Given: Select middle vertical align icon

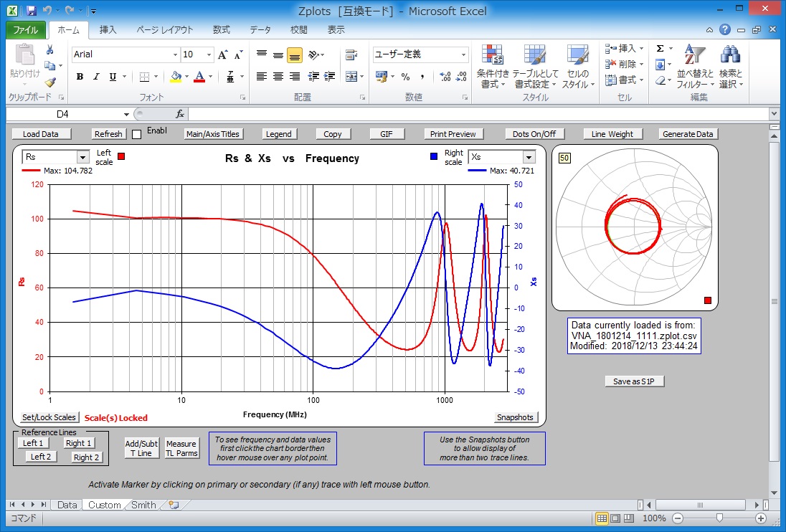Looking at the screenshot, I should point(278,54).
